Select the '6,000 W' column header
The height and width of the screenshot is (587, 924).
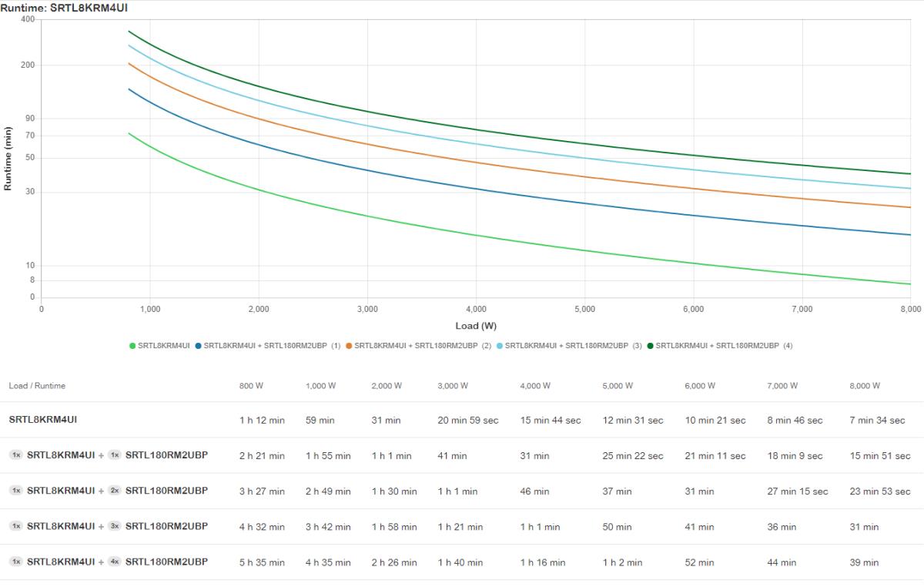tap(700, 386)
